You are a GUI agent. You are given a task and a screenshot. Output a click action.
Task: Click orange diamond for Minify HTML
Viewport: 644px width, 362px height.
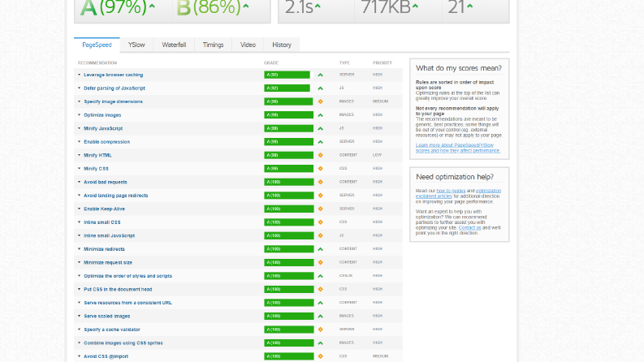[320, 155]
